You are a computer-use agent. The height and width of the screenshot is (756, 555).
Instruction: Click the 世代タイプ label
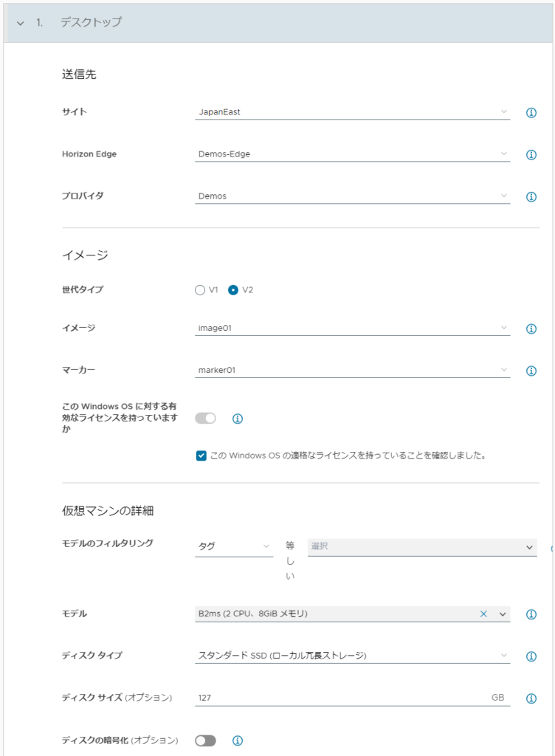tap(83, 289)
